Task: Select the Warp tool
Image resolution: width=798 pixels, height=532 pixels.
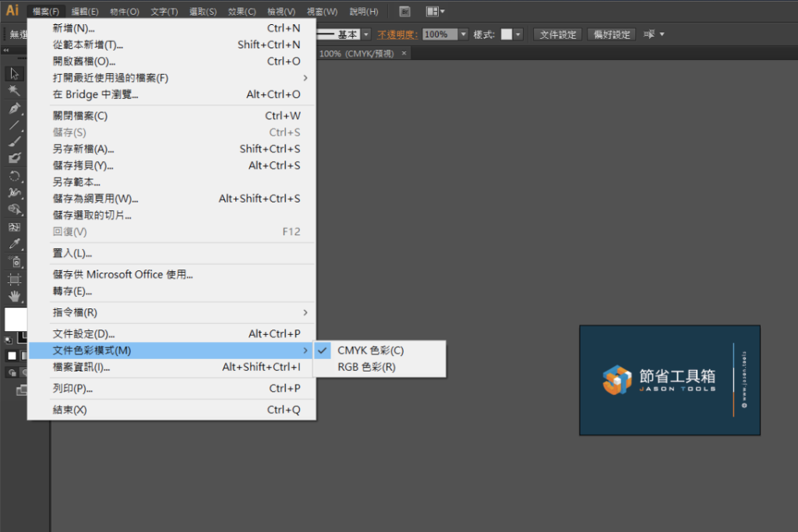Action: pos(14,192)
